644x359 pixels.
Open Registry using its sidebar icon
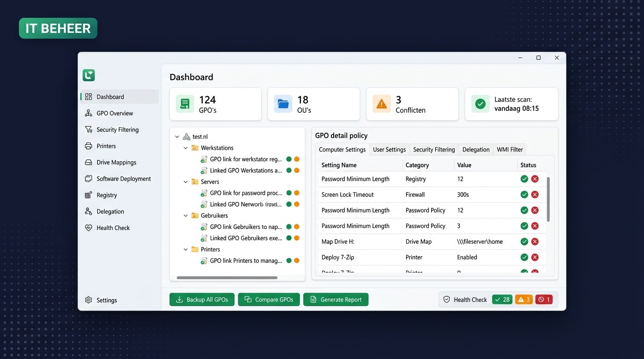[x=88, y=195]
